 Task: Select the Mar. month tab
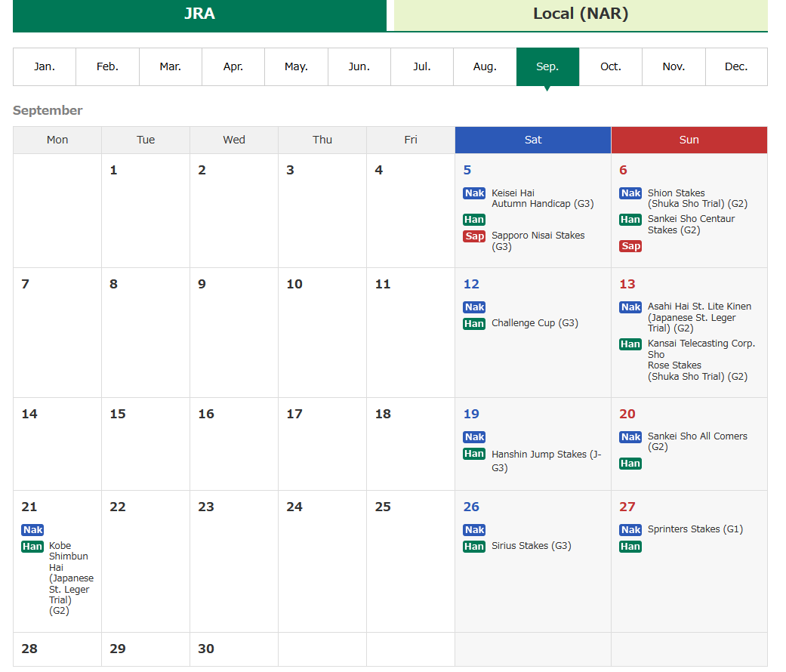click(x=171, y=66)
